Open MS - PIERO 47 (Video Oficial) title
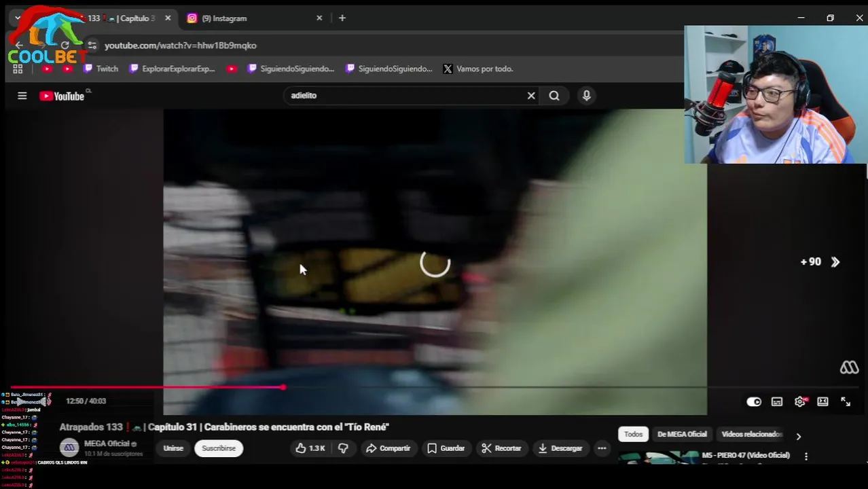Viewport: 868px width, 489px height. pos(746,455)
